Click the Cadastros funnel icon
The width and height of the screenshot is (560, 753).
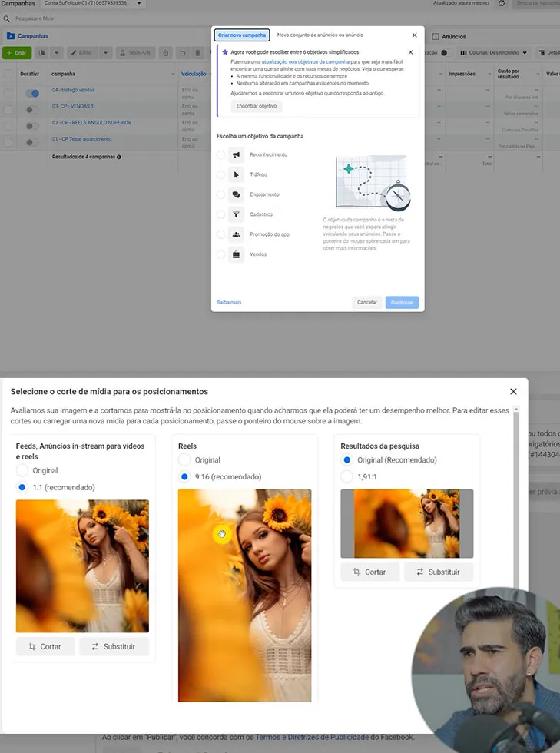click(x=237, y=215)
